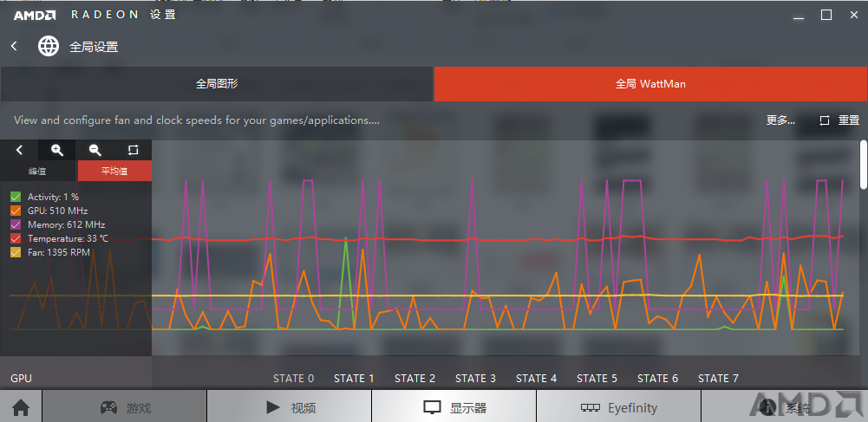Toggle the GPU MHz graph checkbox

tap(16, 211)
